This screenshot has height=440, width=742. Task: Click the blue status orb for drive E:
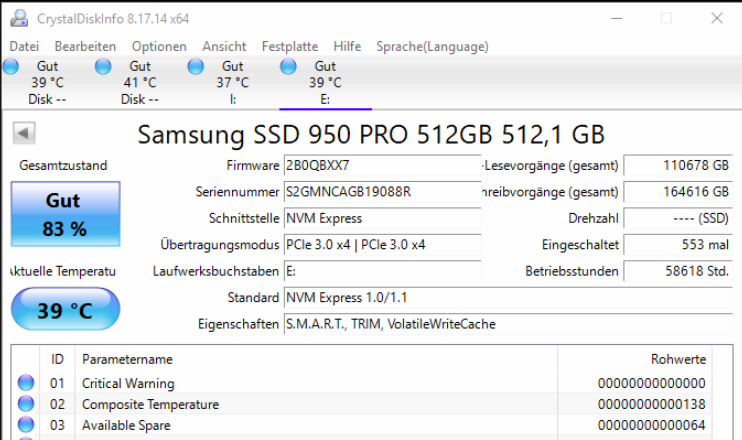[x=288, y=67]
